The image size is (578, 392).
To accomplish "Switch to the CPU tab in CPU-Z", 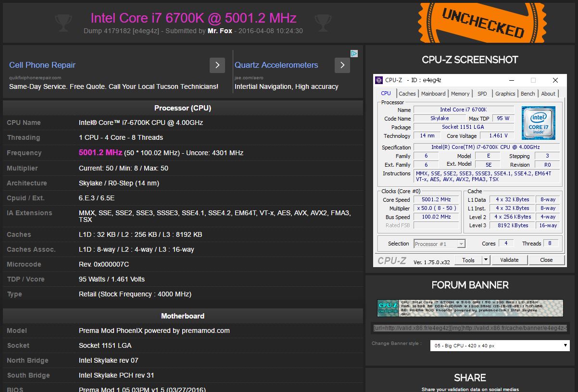I will (x=386, y=94).
